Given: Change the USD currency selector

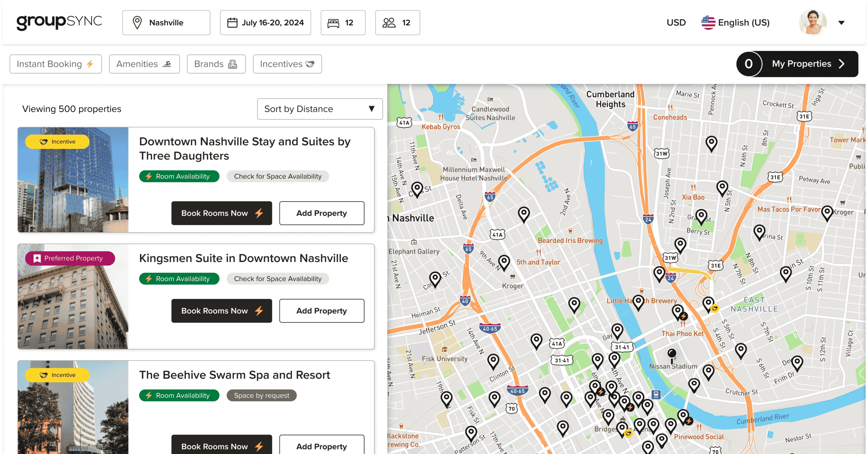Looking at the screenshot, I should pos(676,23).
